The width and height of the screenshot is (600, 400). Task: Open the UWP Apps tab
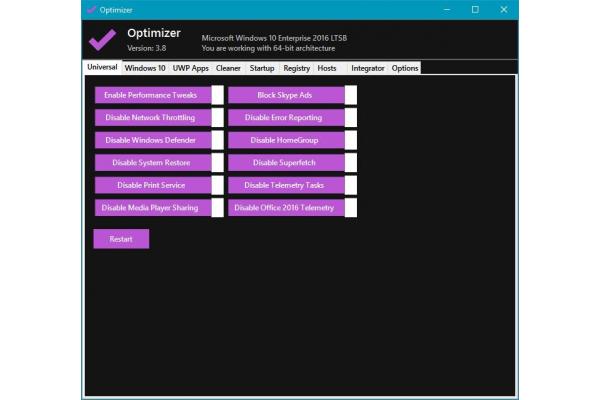[x=191, y=68]
